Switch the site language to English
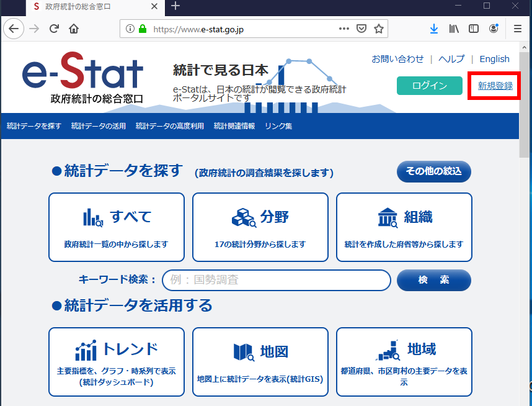 click(494, 59)
